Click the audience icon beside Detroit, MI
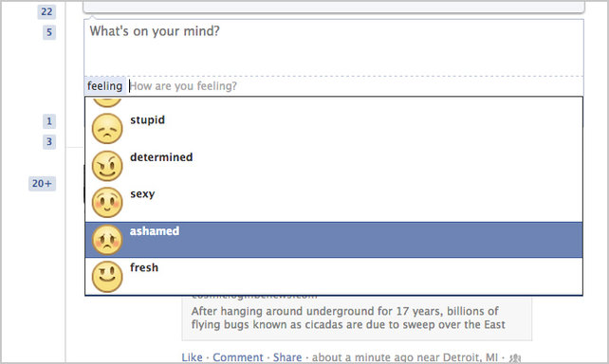The image size is (609, 364). pyautogui.click(x=515, y=358)
